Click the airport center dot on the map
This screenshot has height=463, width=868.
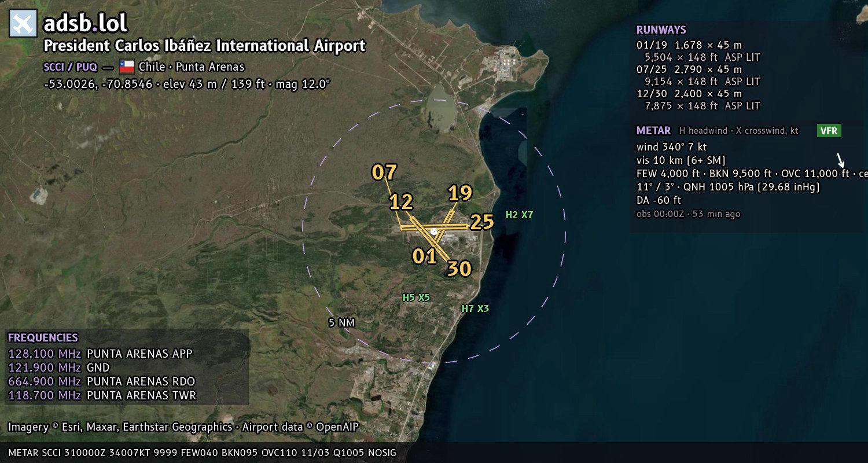434,231
